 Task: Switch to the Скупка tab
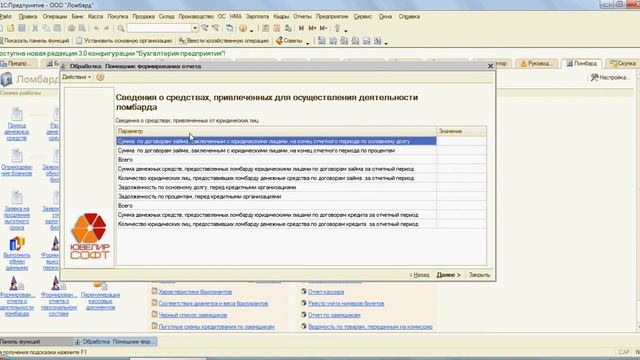(x=623, y=63)
